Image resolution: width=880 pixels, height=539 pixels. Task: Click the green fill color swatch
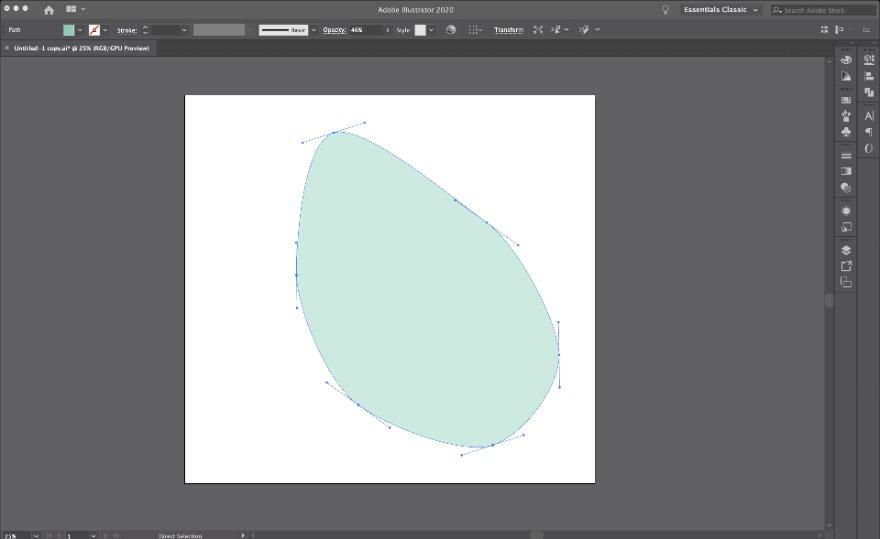(x=68, y=30)
